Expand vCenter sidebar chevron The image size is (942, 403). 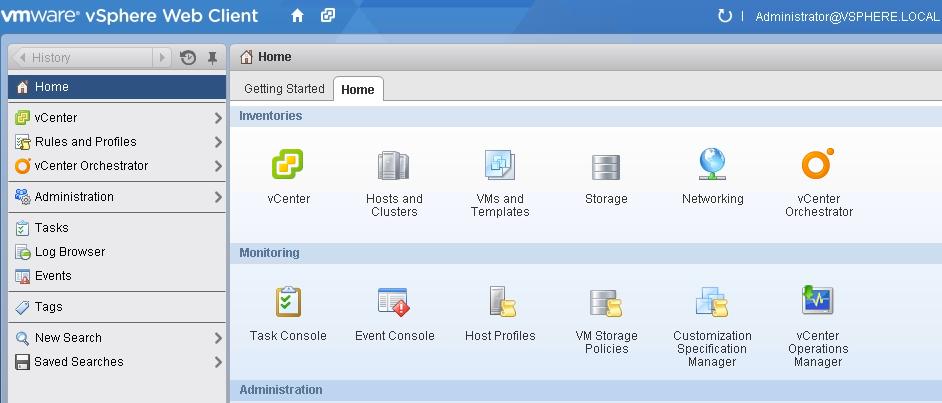coord(218,118)
